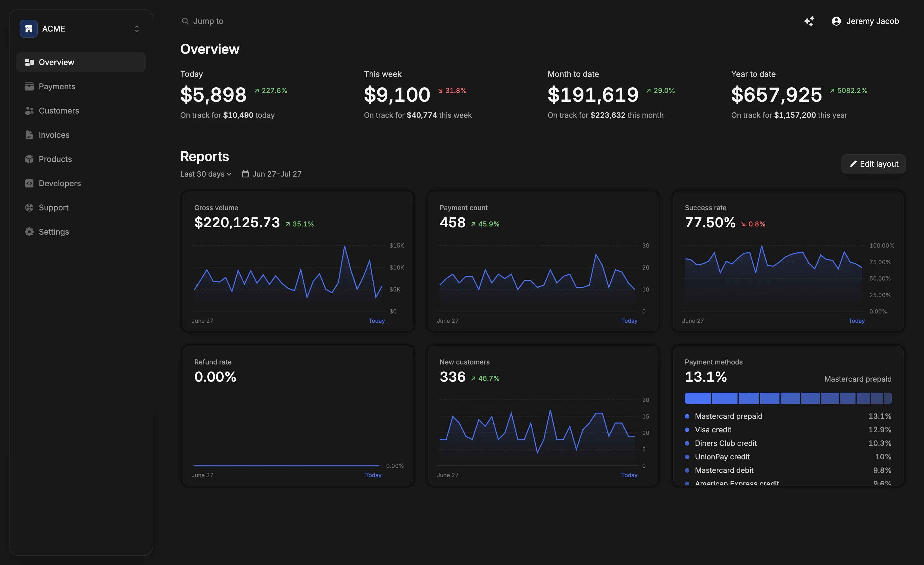
Task: Click the Success rate 77.50% value
Action: click(x=710, y=223)
